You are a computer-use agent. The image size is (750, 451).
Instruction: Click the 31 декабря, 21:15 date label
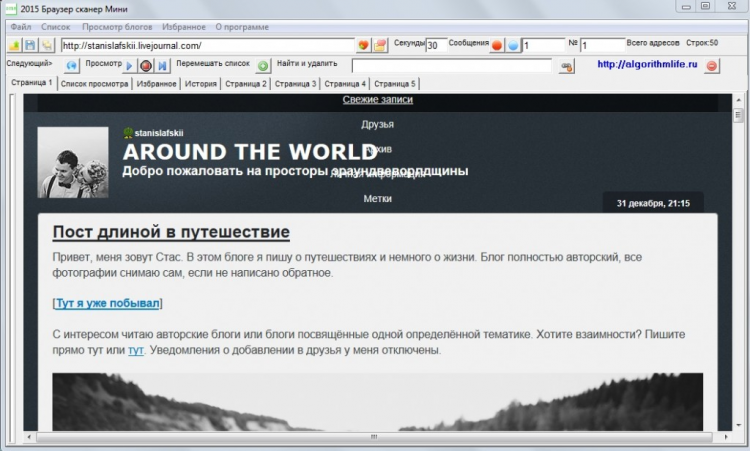click(x=653, y=203)
